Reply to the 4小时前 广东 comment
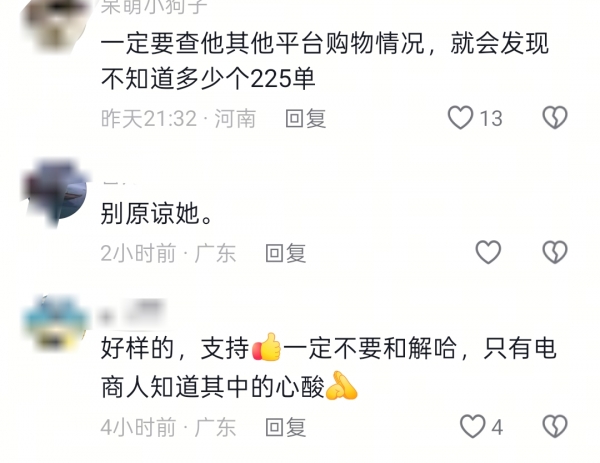This screenshot has width=600, height=463. 285,427
